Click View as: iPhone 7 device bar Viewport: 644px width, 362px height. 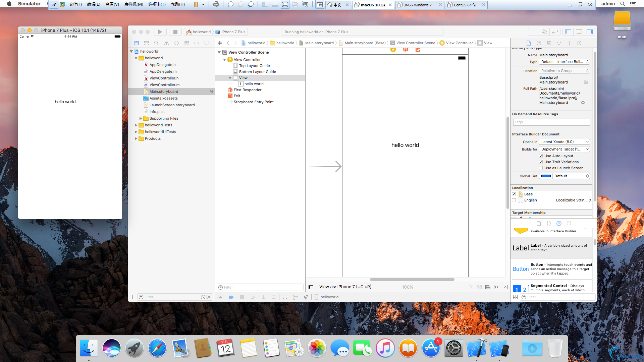coord(345,287)
